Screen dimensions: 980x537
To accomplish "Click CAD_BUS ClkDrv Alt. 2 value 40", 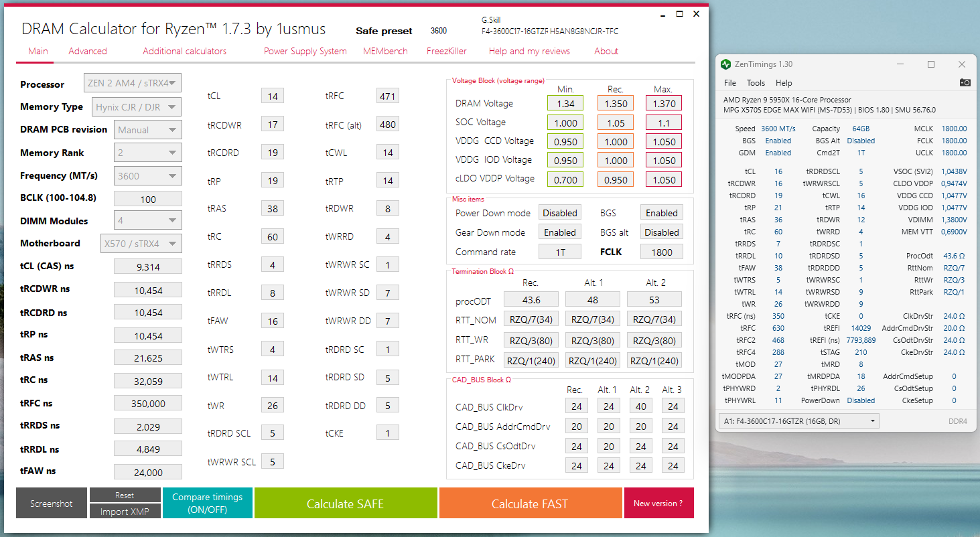I will pos(641,406).
